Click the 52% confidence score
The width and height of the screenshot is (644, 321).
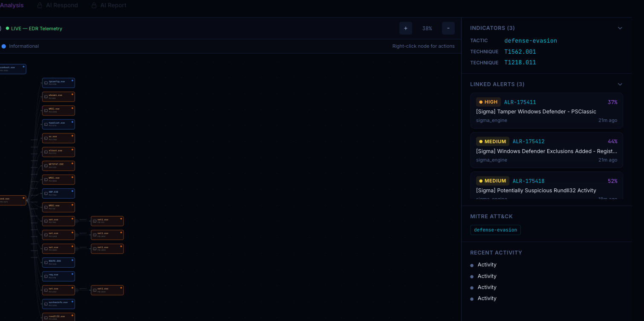(x=612, y=181)
